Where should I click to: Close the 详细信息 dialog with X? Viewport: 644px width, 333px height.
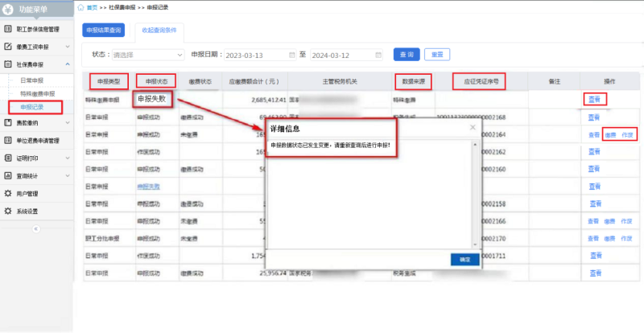click(x=472, y=127)
